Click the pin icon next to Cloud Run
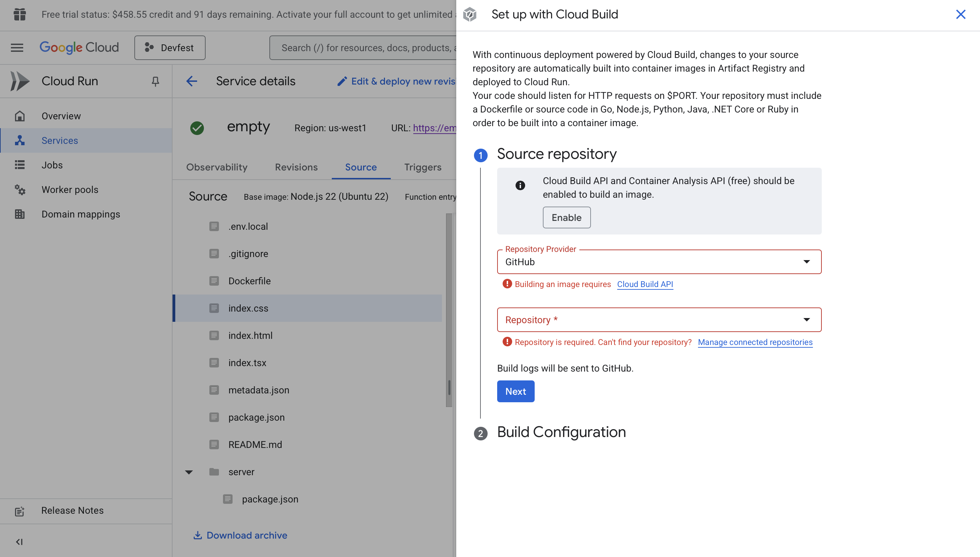The width and height of the screenshot is (980, 557). pos(155,81)
